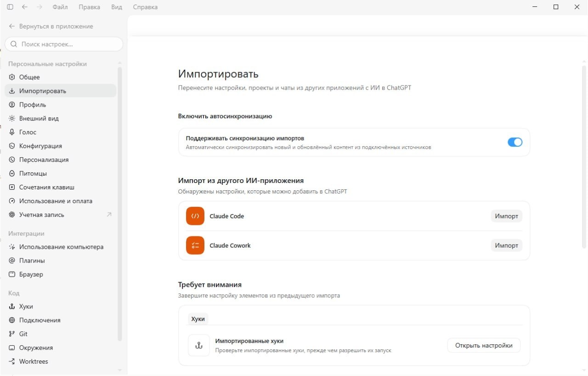Open the Окружения monitor icon
Image resolution: width=588 pixels, height=376 pixels.
click(12, 348)
